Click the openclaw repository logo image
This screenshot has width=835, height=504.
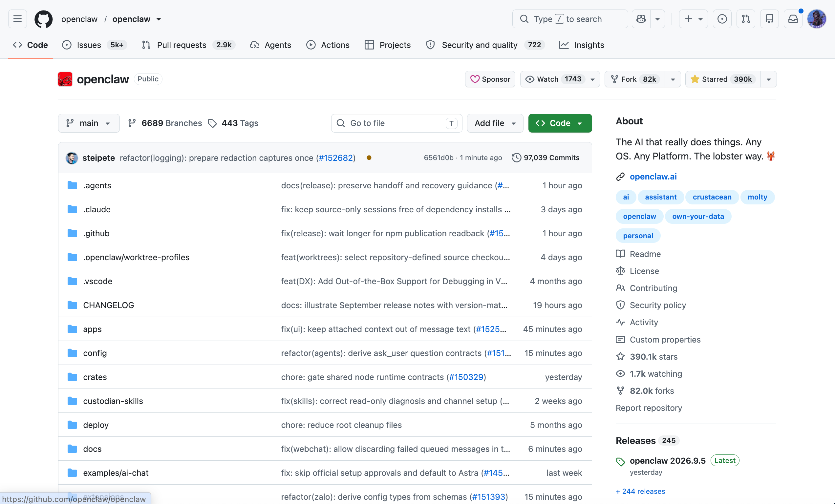[x=65, y=79]
